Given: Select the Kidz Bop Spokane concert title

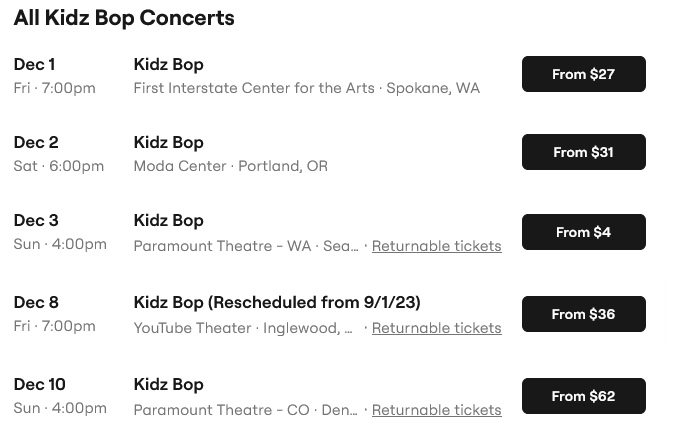Looking at the screenshot, I should [168, 64].
